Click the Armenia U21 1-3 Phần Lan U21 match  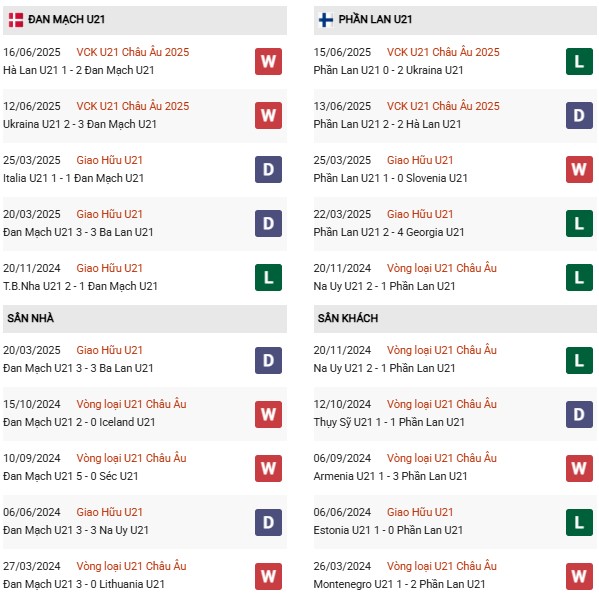[x=390, y=476]
